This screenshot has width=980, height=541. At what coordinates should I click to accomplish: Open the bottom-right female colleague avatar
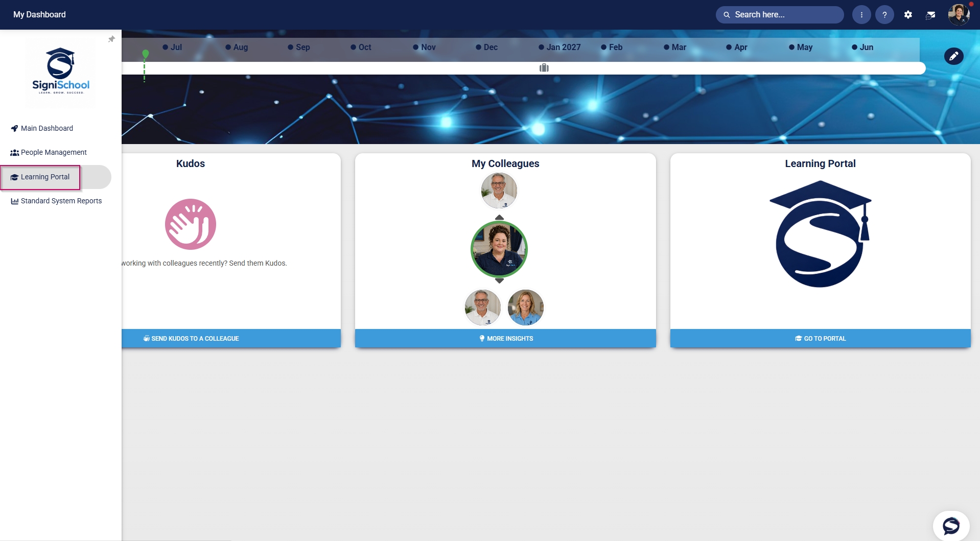pyautogui.click(x=525, y=308)
